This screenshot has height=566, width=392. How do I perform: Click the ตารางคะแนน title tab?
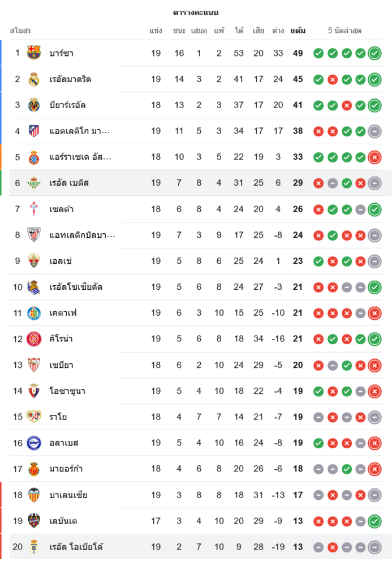pos(196,12)
